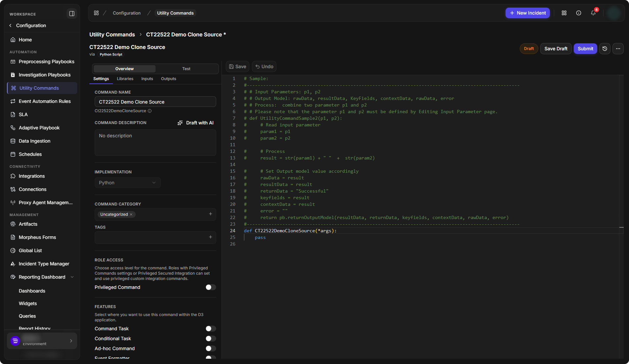The image size is (629, 364).
Task: Open the Outputs tab
Action: [x=169, y=79]
